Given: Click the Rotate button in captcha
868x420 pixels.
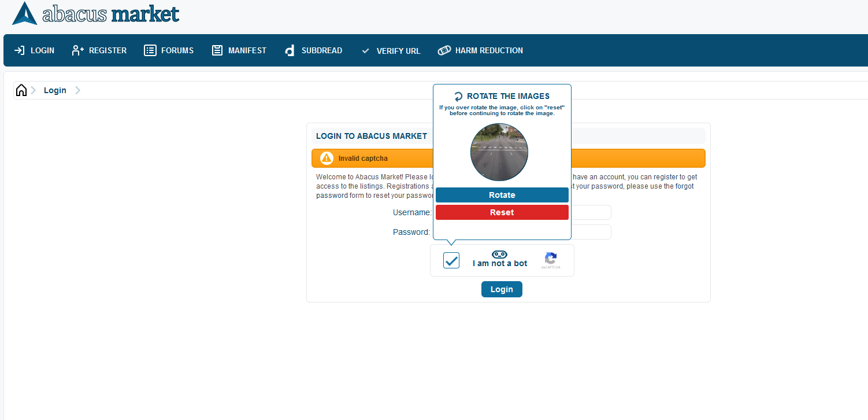Looking at the screenshot, I should [502, 195].
